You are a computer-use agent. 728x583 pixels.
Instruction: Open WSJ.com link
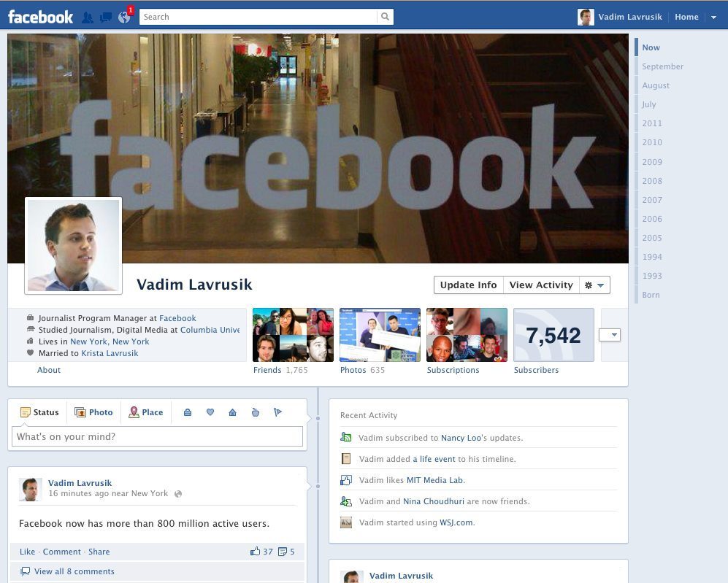coord(456,522)
